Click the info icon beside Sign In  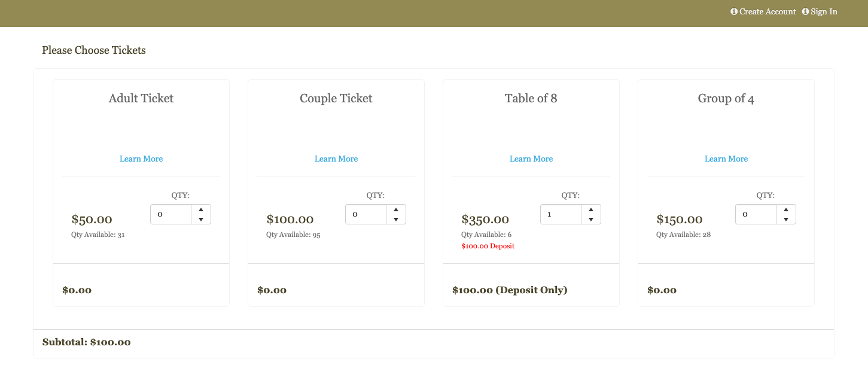pos(805,12)
